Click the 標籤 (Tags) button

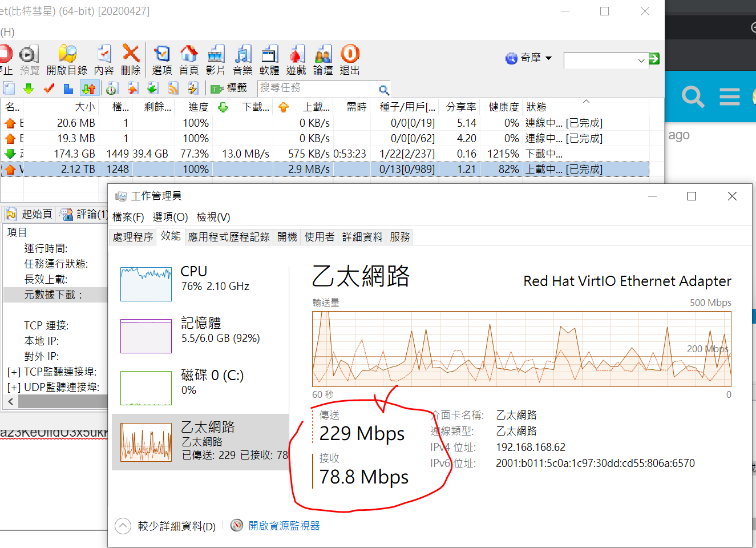tap(229, 88)
